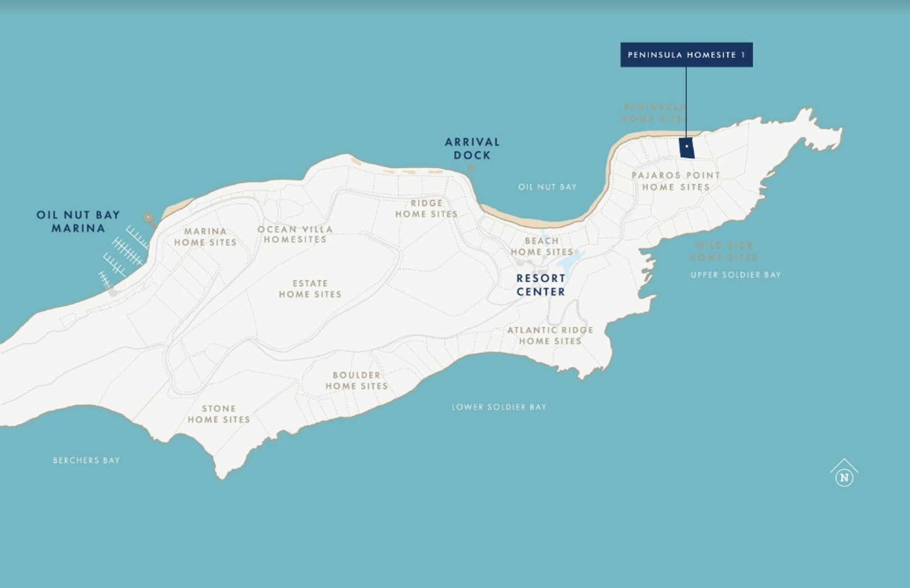Screen dimensions: 910x588
Task: Select the Peninsula Home Sites faded label
Action: tap(655, 113)
